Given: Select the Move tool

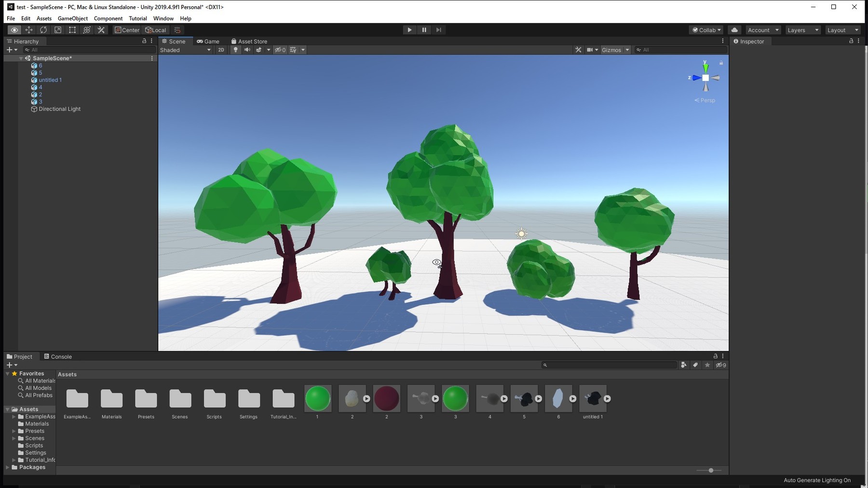Looking at the screenshot, I should [29, 29].
